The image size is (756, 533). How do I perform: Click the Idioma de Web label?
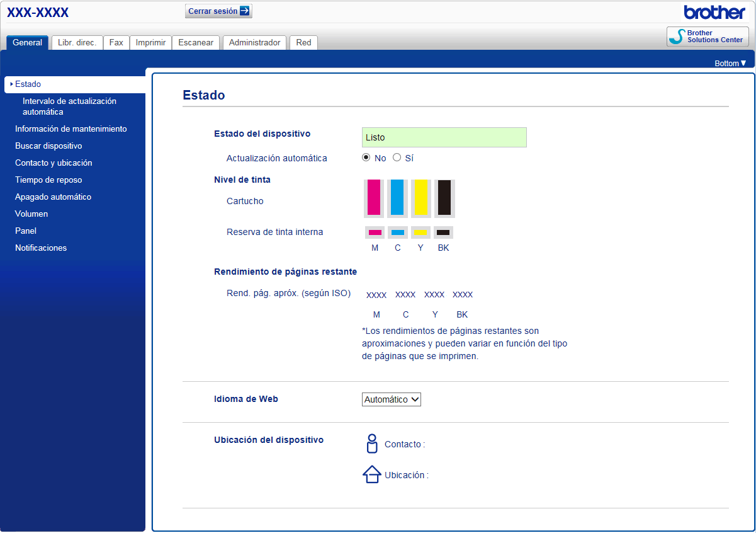point(246,399)
